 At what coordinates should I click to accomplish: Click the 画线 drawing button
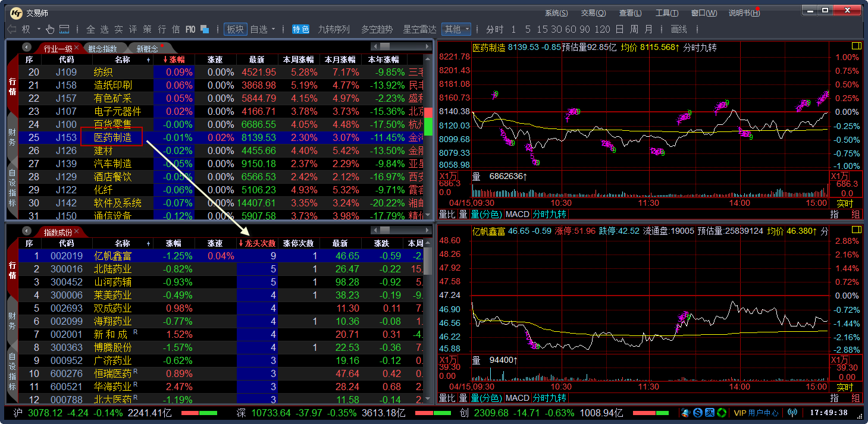pos(679,29)
